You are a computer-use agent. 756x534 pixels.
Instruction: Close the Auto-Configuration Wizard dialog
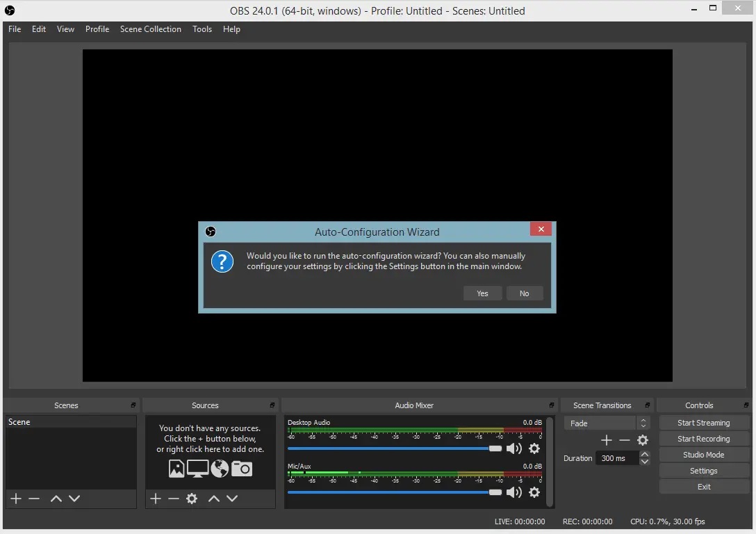point(541,229)
